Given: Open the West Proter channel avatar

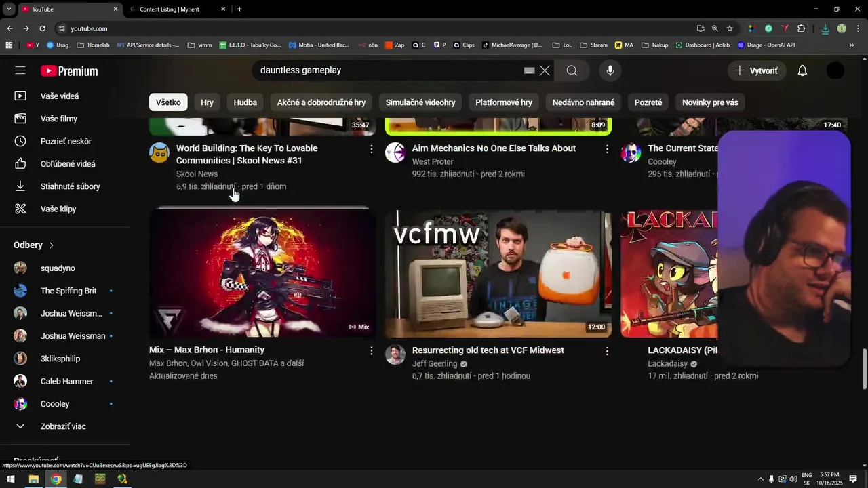Looking at the screenshot, I should pyautogui.click(x=395, y=153).
